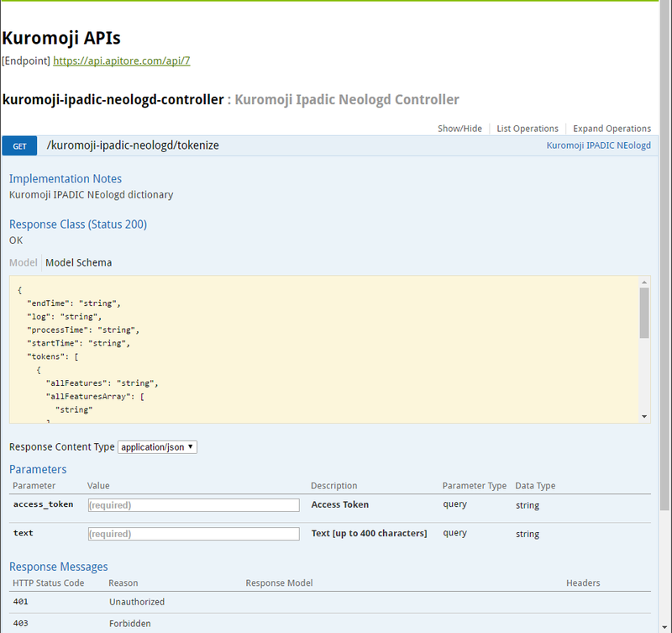Click the schema box scrollbar thumb
672x633 pixels.
pos(644,313)
